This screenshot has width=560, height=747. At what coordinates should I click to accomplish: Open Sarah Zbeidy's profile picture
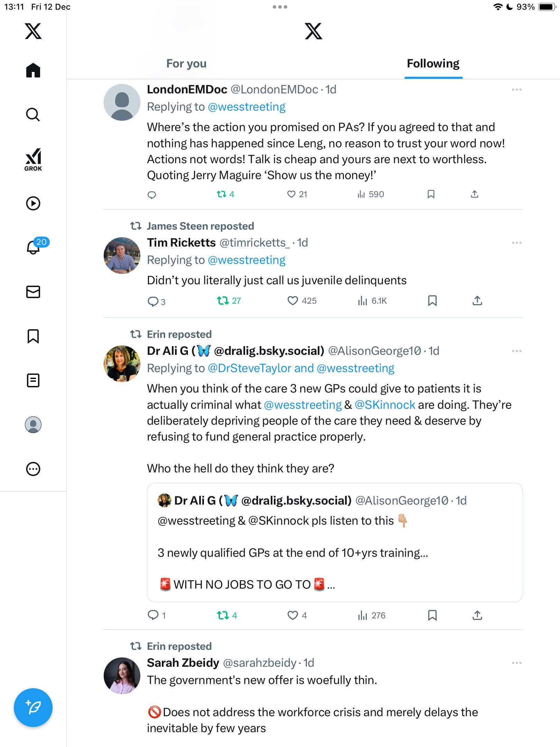[122, 676]
